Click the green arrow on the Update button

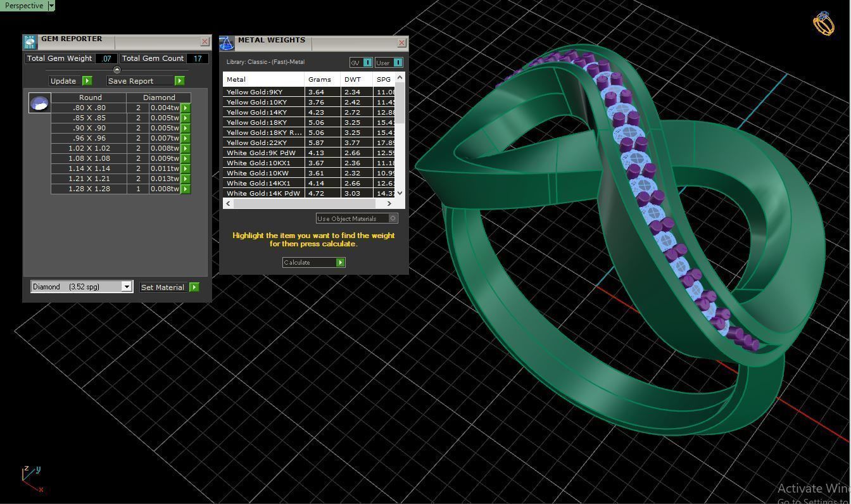pyautogui.click(x=87, y=81)
